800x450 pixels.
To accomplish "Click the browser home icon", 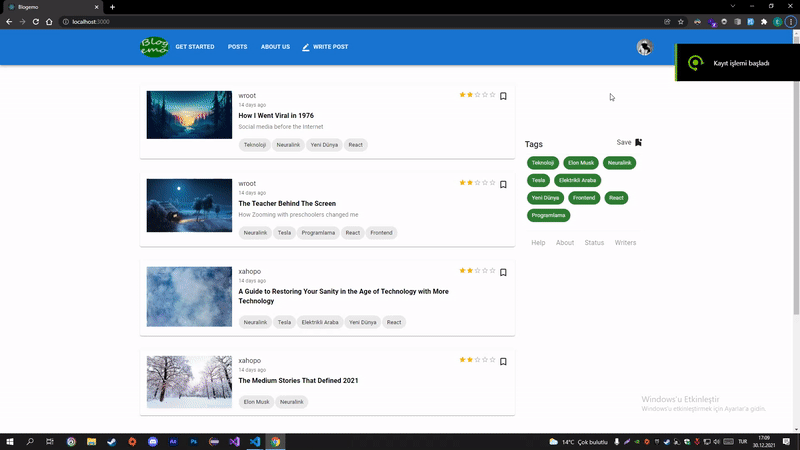I will pos(49,21).
